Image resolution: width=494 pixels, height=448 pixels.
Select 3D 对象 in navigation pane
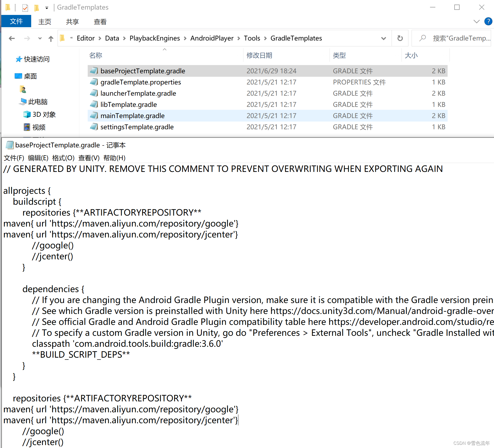pyautogui.click(x=44, y=115)
